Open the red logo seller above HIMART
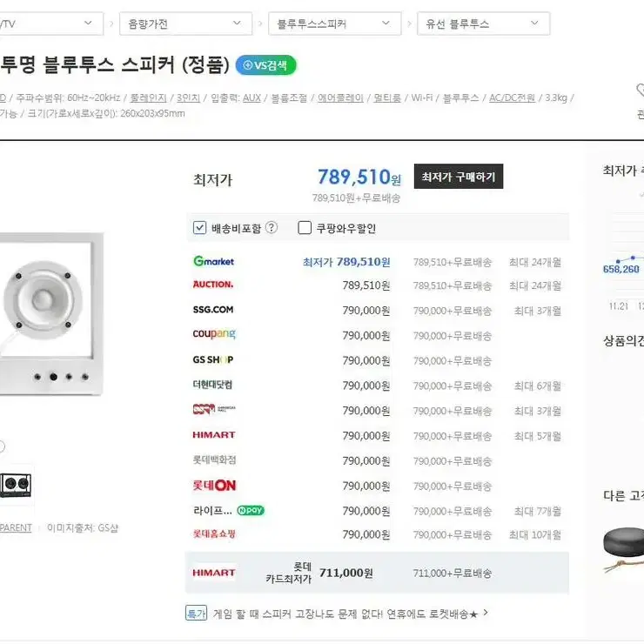 click(214, 409)
